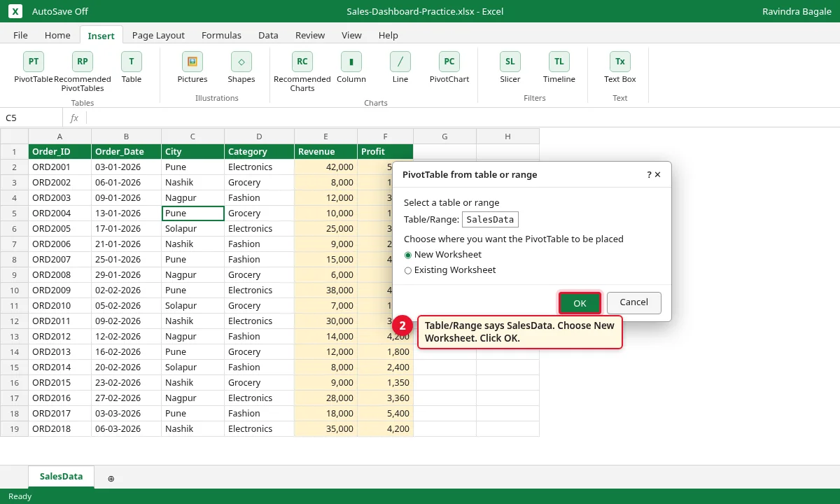Click cell with date 23-02-2026
Screen dimensions: 840x504
click(126, 382)
